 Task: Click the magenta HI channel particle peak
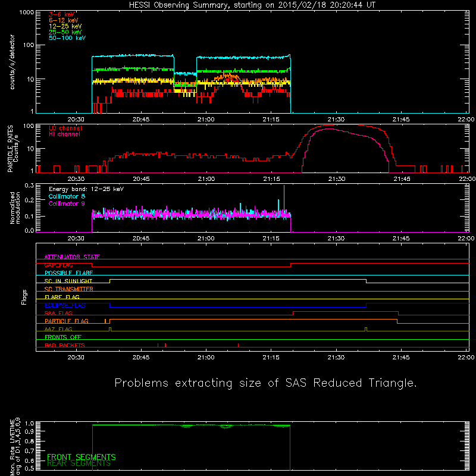[330, 129]
